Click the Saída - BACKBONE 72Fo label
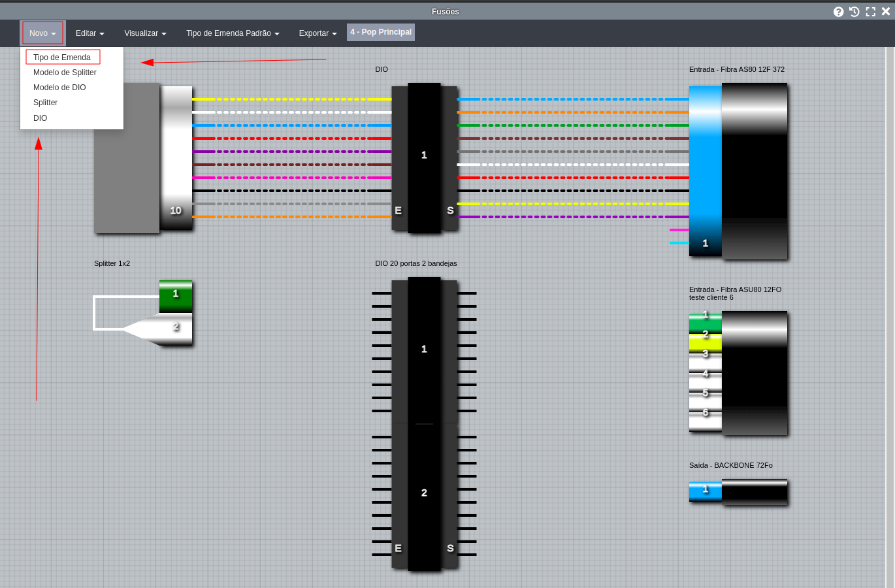Image resolution: width=895 pixels, height=588 pixels. [x=731, y=465]
